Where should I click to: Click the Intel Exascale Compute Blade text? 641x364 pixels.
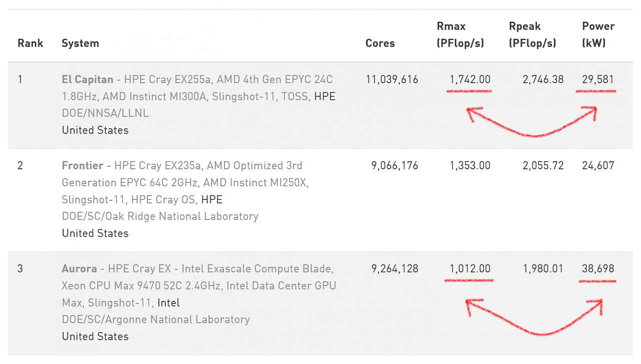(x=257, y=268)
